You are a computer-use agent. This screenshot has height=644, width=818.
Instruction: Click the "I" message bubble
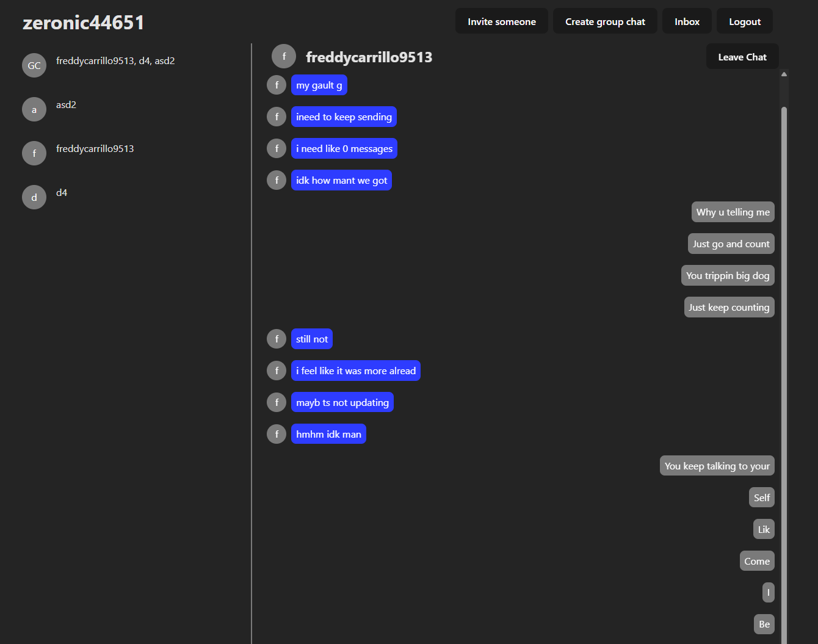coord(769,592)
